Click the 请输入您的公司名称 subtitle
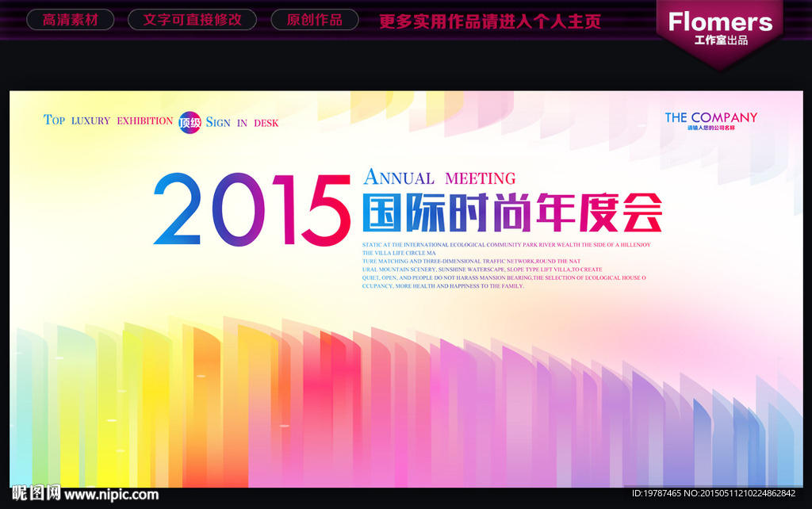This screenshot has width=812, height=509. click(711, 128)
